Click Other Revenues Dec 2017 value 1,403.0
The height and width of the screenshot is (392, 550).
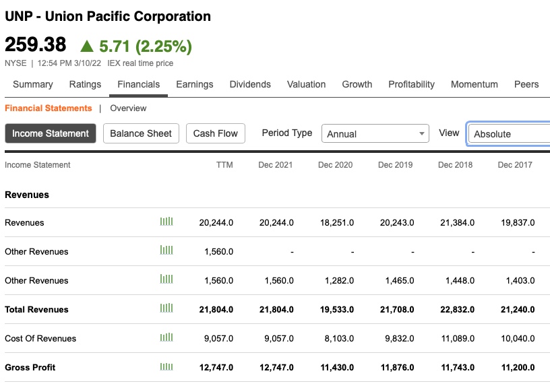click(x=520, y=280)
